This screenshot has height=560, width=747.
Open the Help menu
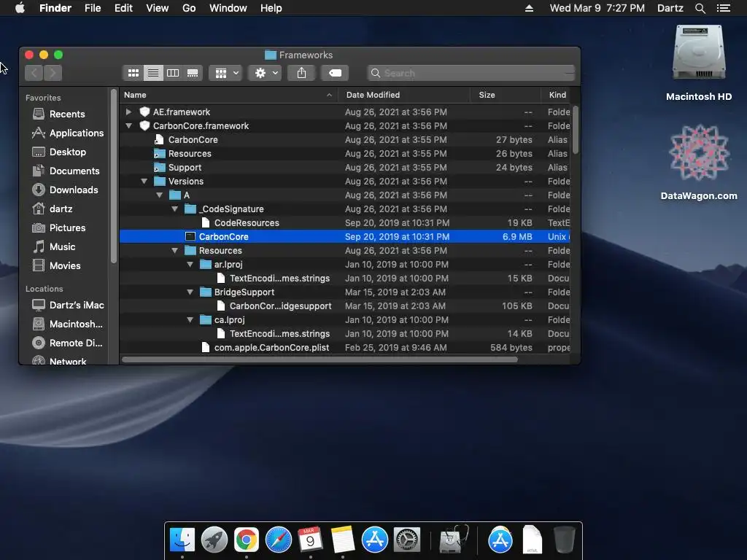click(271, 8)
